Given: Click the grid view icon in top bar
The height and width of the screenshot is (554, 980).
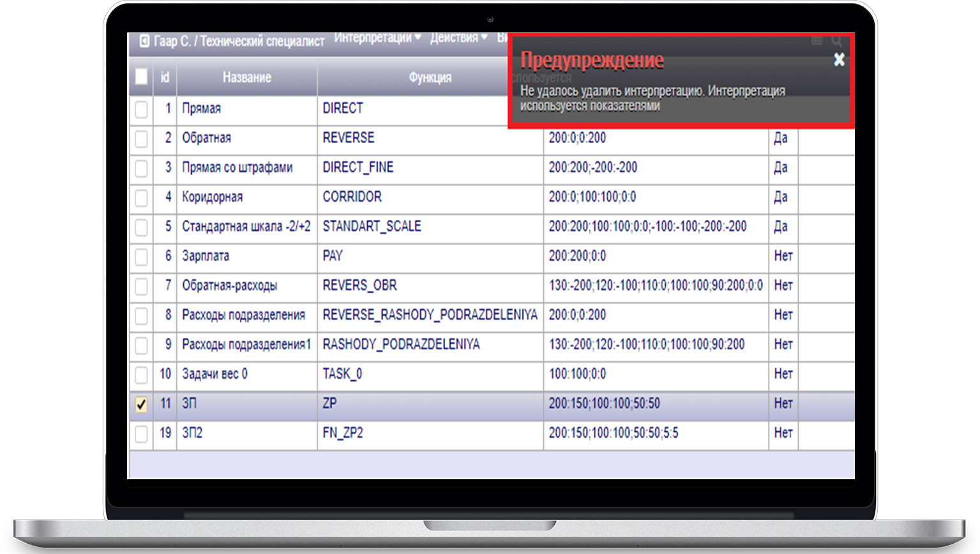Looking at the screenshot, I should tap(817, 42).
